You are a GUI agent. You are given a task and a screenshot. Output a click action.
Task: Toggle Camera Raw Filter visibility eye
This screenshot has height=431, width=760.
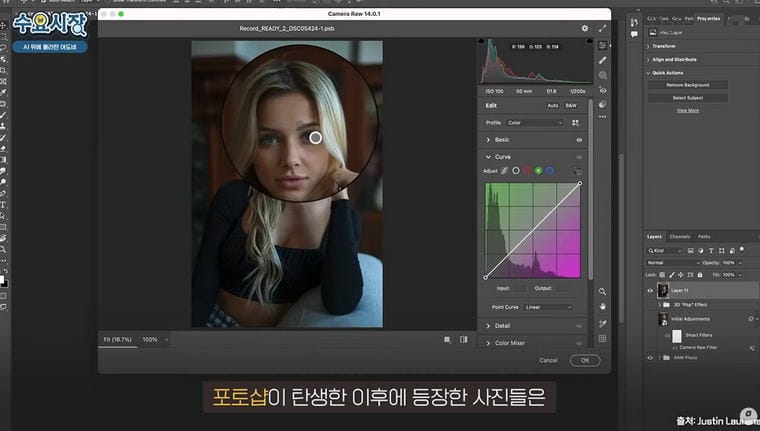click(x=675, y=348)
